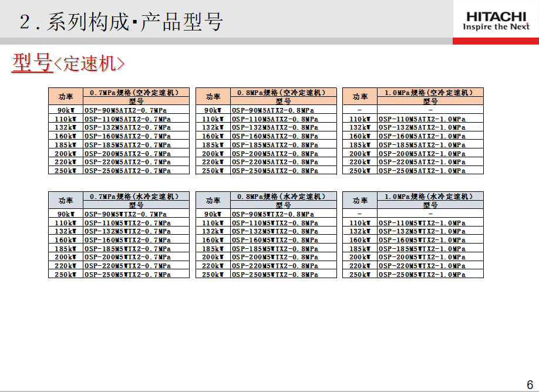Click page number 6 in the corner
Image resolution: width=539 pixels, height=392 pixels.
[x=530, y=384]
